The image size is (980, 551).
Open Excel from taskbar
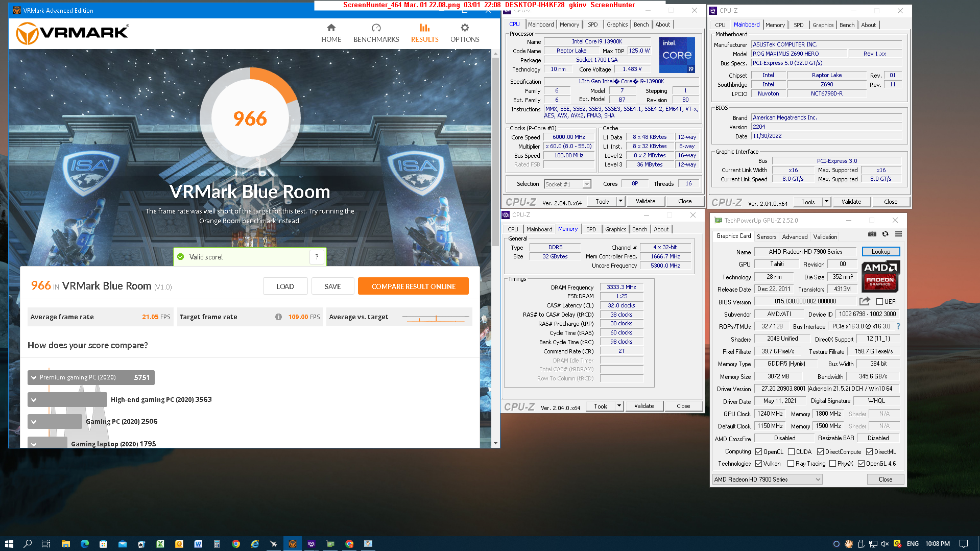click(160, 543)
